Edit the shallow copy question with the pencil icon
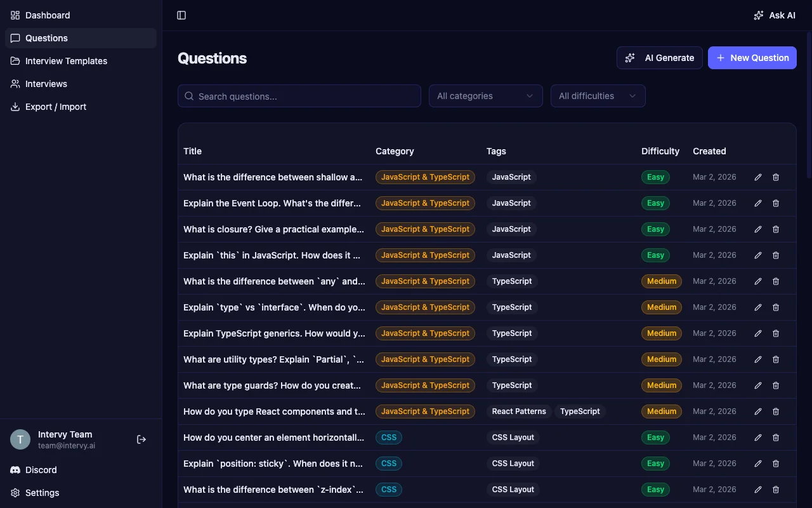Screen dimensions: 812x508 coord(758,177)
